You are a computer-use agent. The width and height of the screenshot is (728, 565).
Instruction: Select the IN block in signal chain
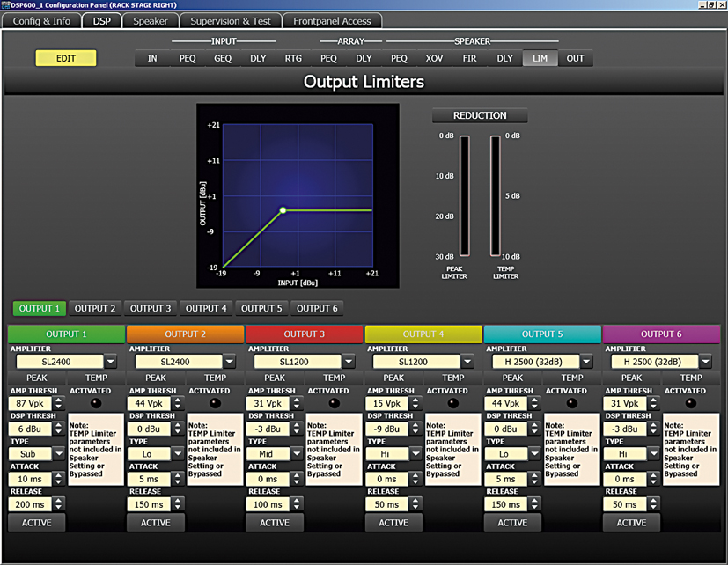(152, 58)
